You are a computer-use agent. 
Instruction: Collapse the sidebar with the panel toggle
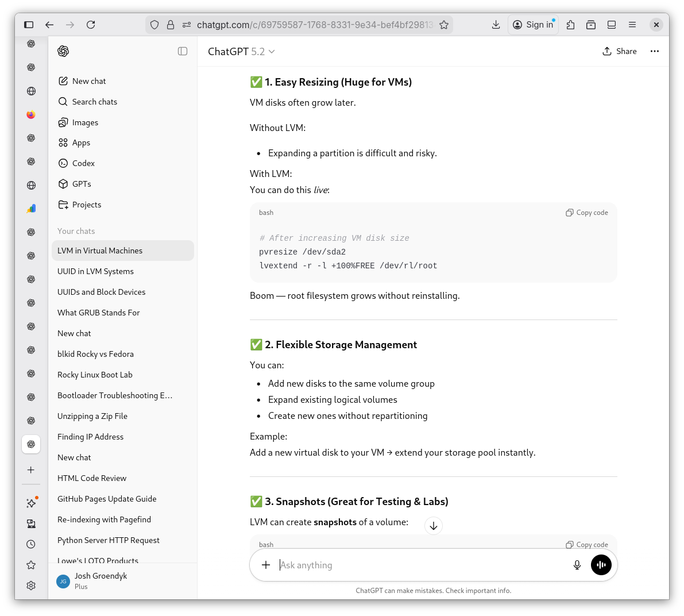183,51
